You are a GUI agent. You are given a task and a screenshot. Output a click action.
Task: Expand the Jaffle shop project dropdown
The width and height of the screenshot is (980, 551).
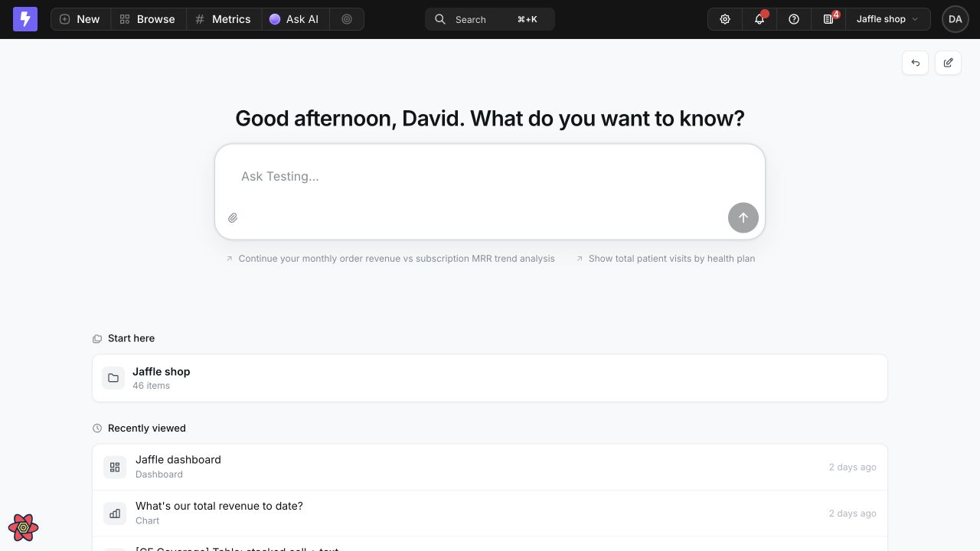[x=887, y=19]
